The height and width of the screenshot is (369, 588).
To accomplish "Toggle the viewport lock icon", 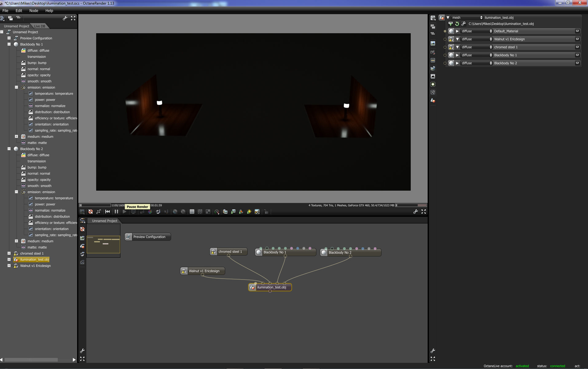I will click(266, 212).
